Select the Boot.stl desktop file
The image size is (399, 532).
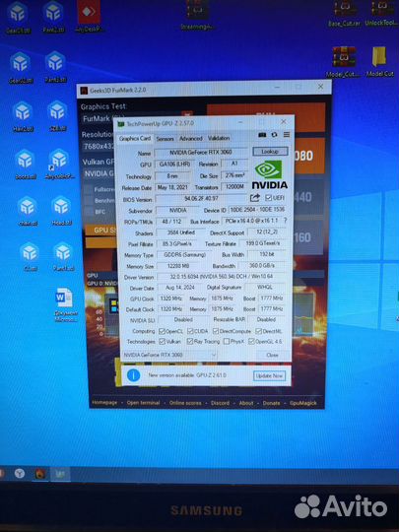point(25,165)
